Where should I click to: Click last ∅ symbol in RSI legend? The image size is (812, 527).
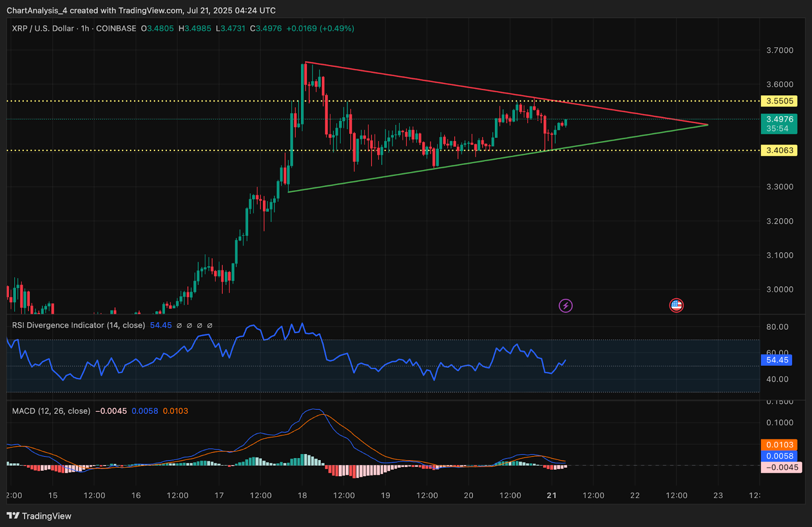pos(210,326)
